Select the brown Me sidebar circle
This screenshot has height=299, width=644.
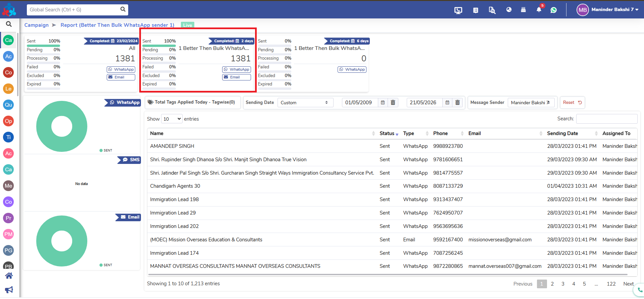click(x=8, y=186)
